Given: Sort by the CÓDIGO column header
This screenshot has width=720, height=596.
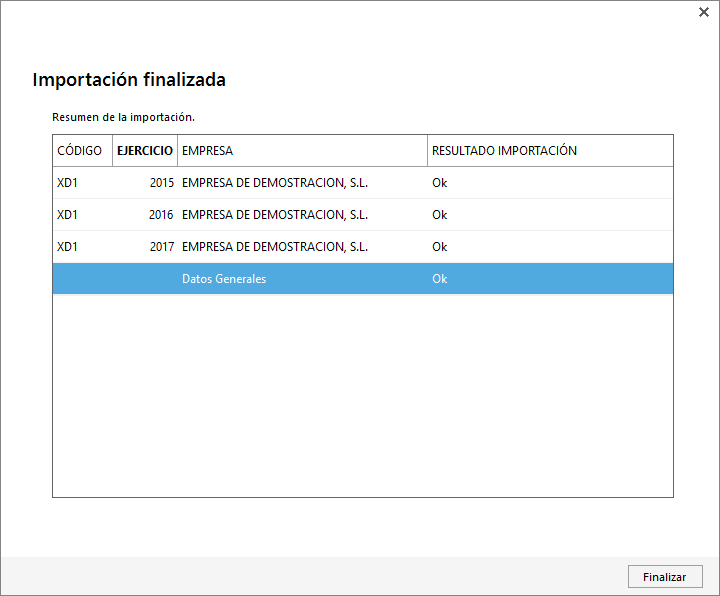Looking at the screenshot, I should pyautogui.click(x=80, y=151).
